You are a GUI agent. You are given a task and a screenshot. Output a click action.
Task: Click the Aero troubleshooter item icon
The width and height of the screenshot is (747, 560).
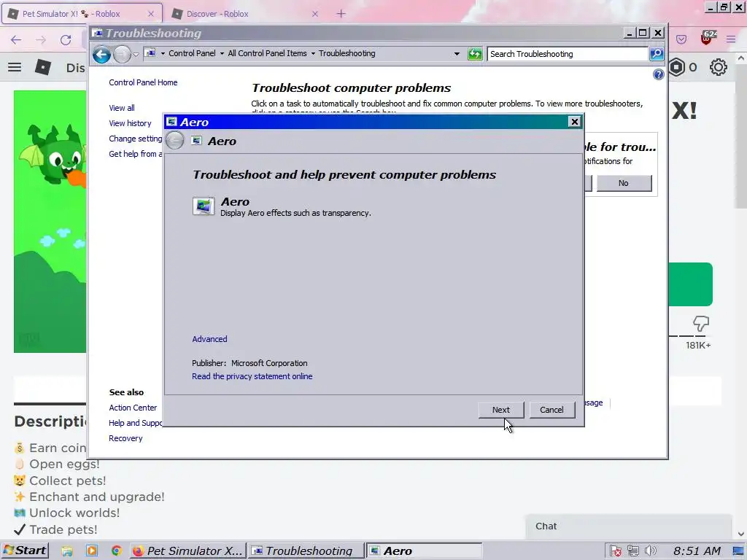point(204,206)
